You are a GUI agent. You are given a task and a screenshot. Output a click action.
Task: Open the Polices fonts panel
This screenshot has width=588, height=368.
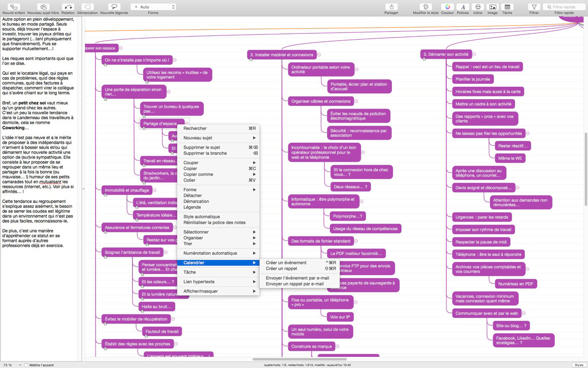pos(463,7)
